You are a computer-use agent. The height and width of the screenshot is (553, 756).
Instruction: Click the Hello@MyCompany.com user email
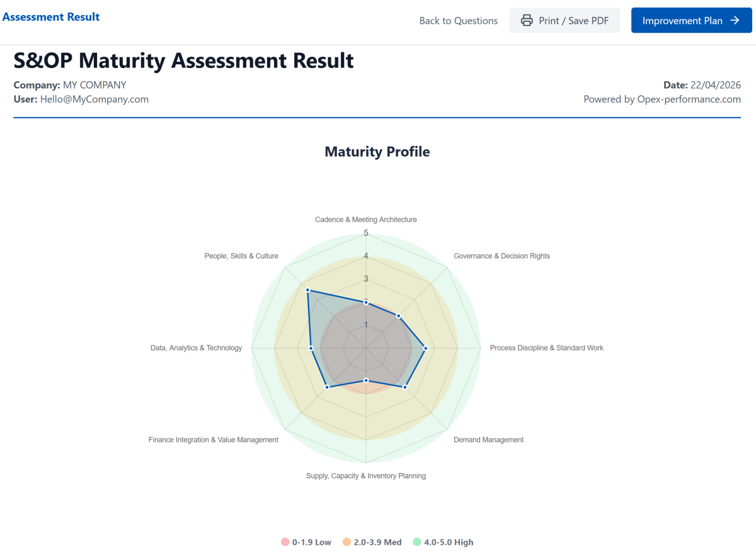pyautogui.click(x=94, y=99)
